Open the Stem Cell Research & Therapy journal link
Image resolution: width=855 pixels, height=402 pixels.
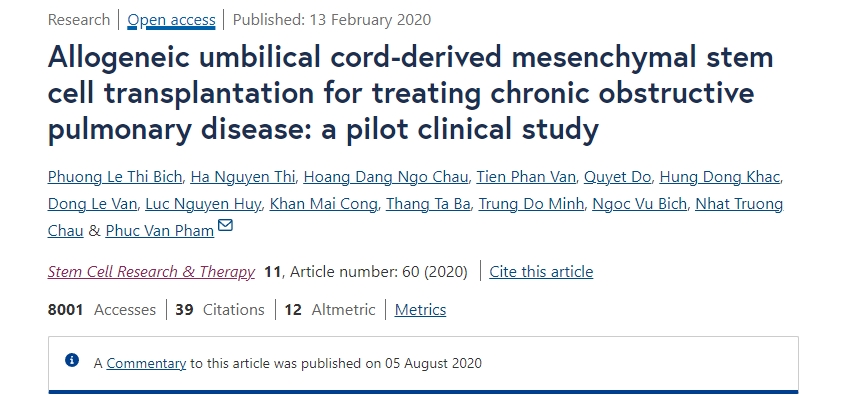click(x=151, y=271)
